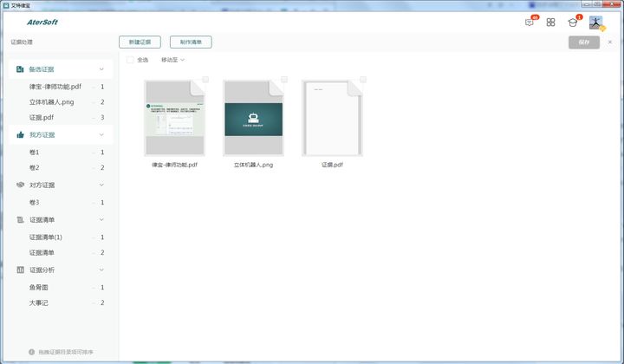
Task: Click the chart icon beside 证据分析
Action: point(21,270)
